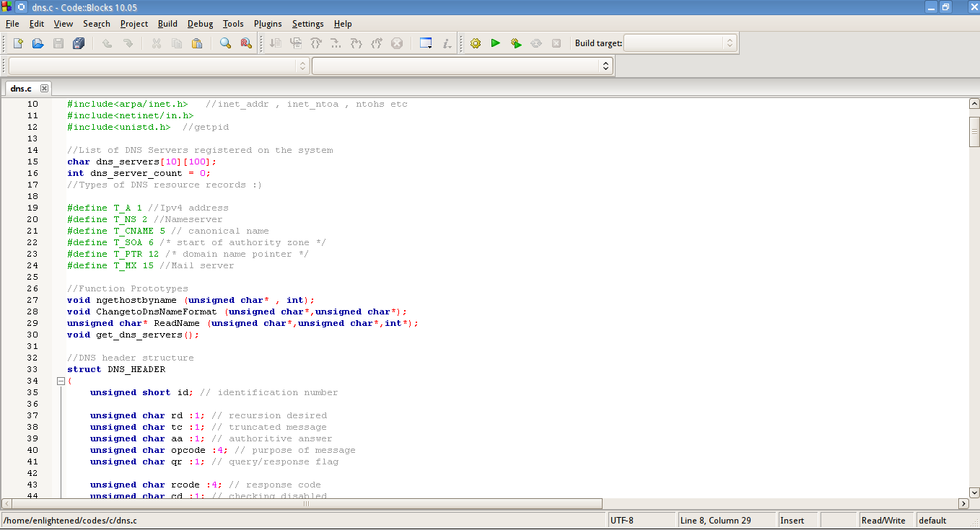Open the Find dialog
The image size is (980, 530).
(x=225, y=43)
